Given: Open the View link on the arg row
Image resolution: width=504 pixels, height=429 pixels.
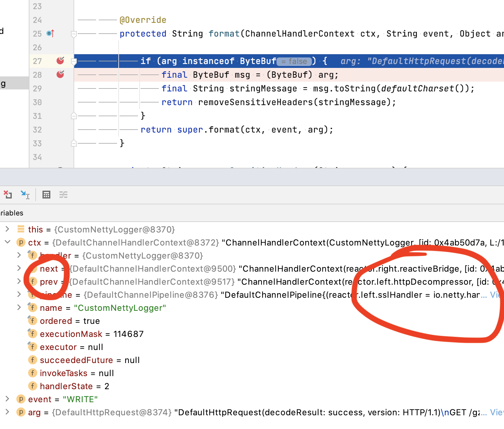Looking at the screenshot, I should pos(497,412).
